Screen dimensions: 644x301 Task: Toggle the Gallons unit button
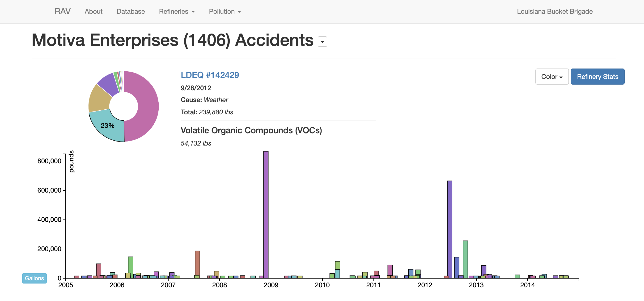coord(34,278)
